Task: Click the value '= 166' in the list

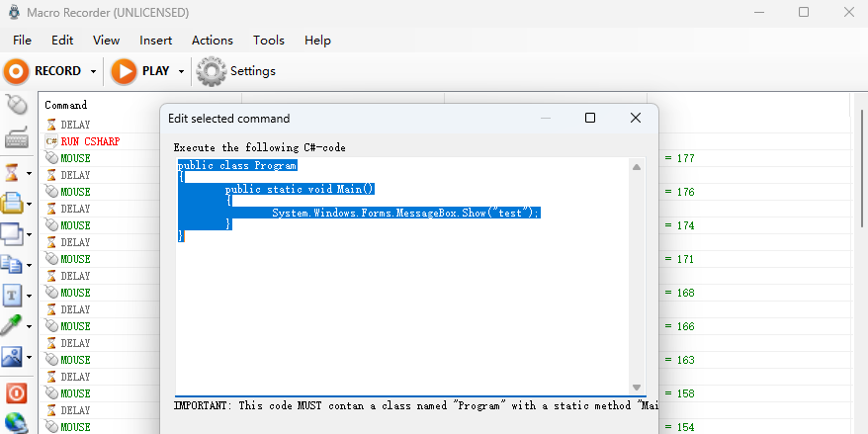Action: click(x=679, y=326)
